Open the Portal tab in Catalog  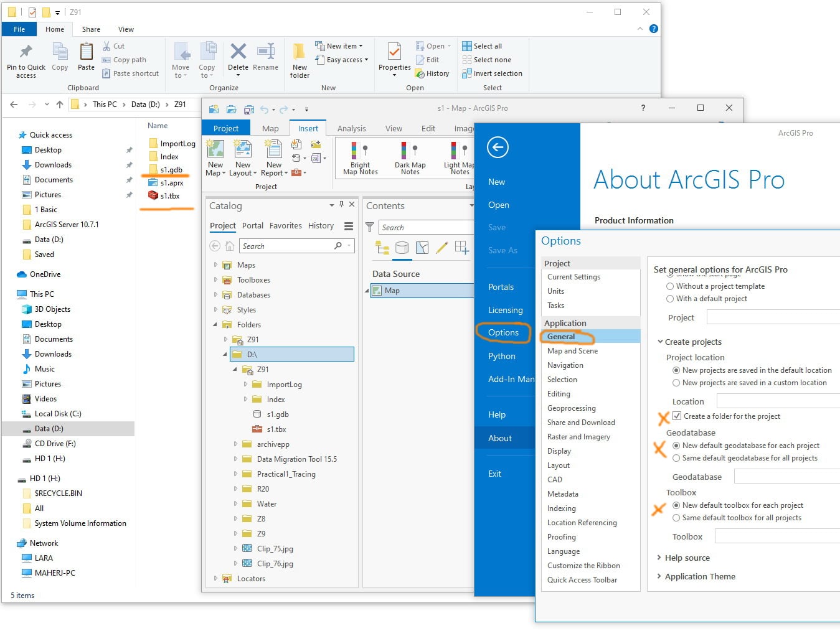click(x=253, y=226)
